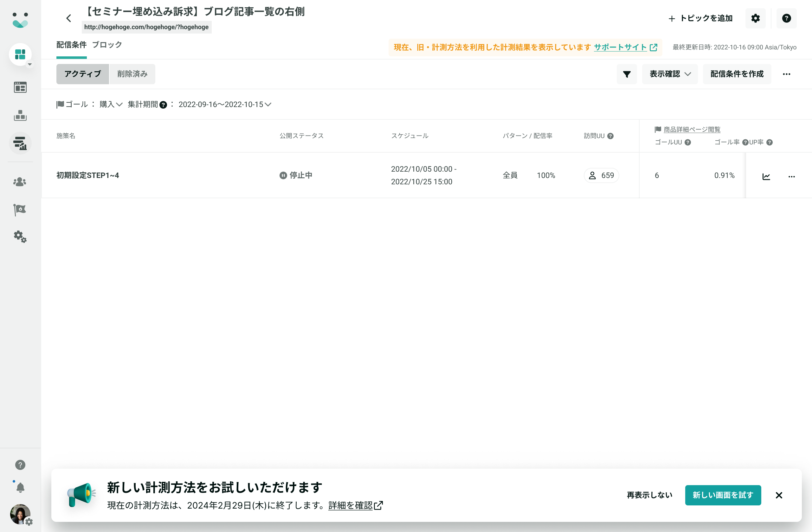Open the date range 2022-09-16〜2022-10-15 dropdown
Image resolution: width=812 pixels, height=532 pixels.
coord(225,104)
